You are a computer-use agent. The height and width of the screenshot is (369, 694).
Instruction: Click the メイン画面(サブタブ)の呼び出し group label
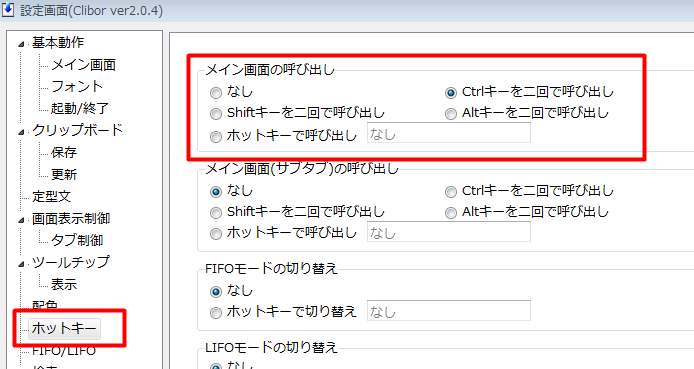[302, 169]
